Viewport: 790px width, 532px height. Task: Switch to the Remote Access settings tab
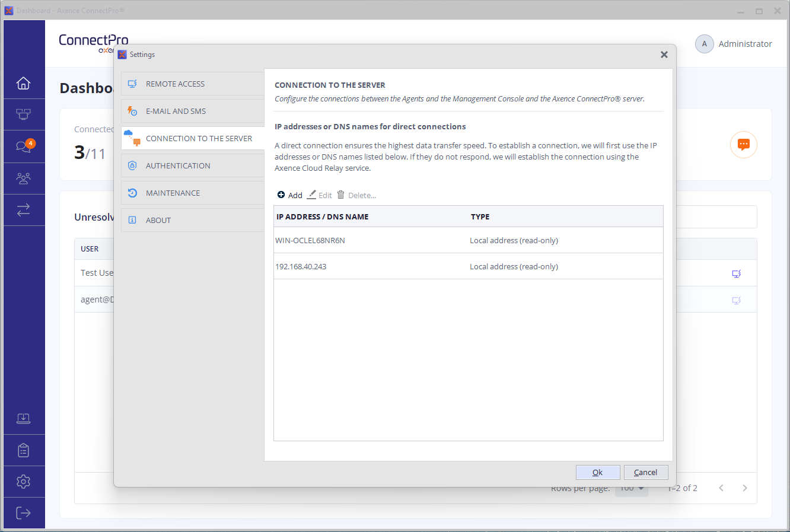pyautogui.click(x=193, y=84)
